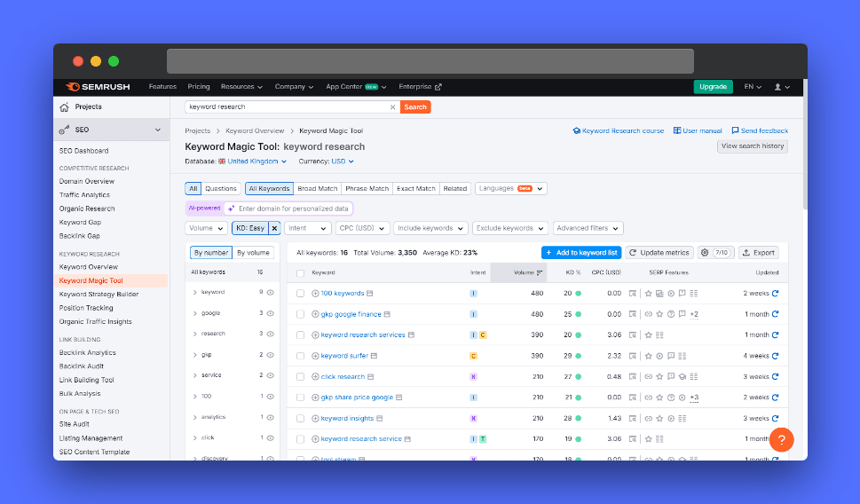Image resolution: width=860 pixels, height=504 pixels.
Task: Select the Related tab
Action: pyautogui.click(x=454, y=189)
